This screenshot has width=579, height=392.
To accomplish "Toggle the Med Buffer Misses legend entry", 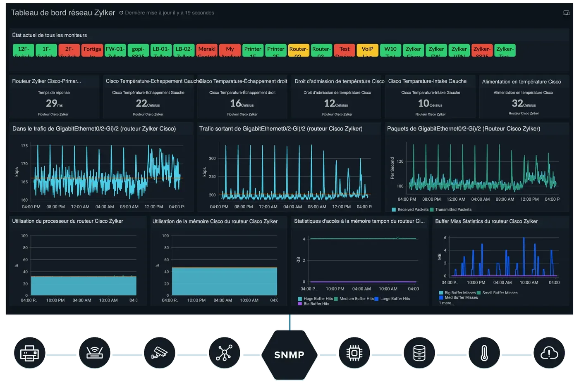I will point(459,297).
